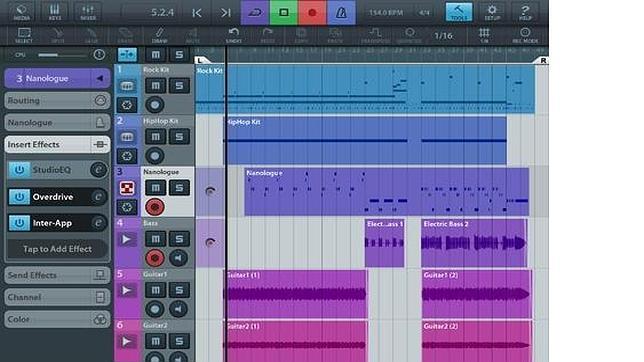The width and height of the screenshot is (644, 362).
Task: Hit the green Stop transport button
Action: click(x=283, y=12)
